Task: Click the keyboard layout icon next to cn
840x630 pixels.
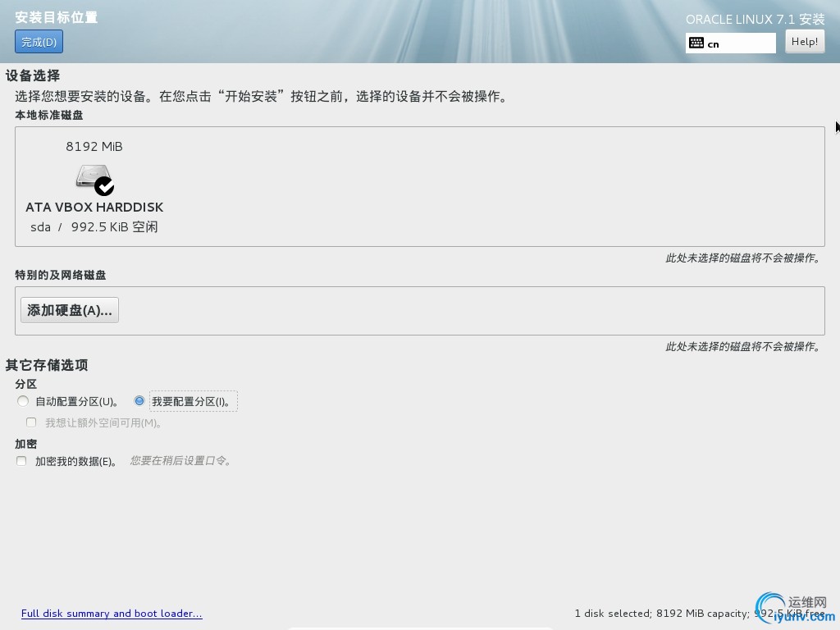Action: click(696, 43)
